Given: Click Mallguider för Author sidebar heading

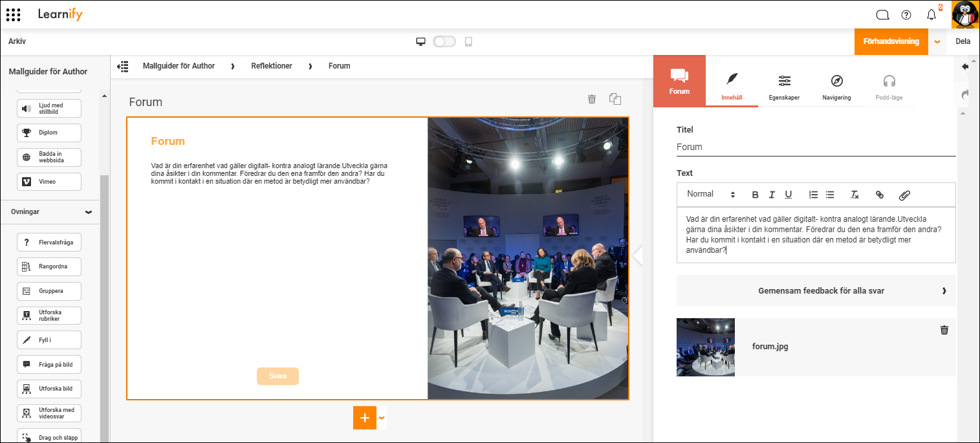Looking at the screenshot, I should (48, 72).
